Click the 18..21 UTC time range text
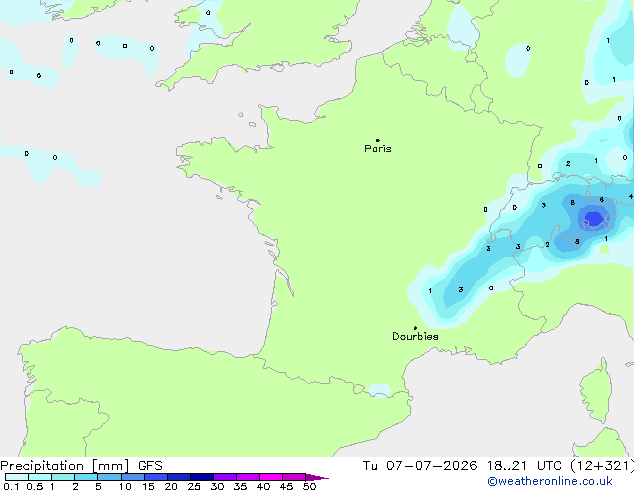 [524, 466]
